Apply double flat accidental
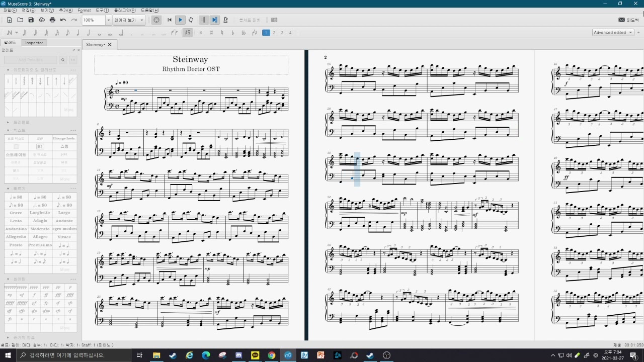The width and height of the screenshot is (644, 362). pyautogui.click(x=244, y=33)
